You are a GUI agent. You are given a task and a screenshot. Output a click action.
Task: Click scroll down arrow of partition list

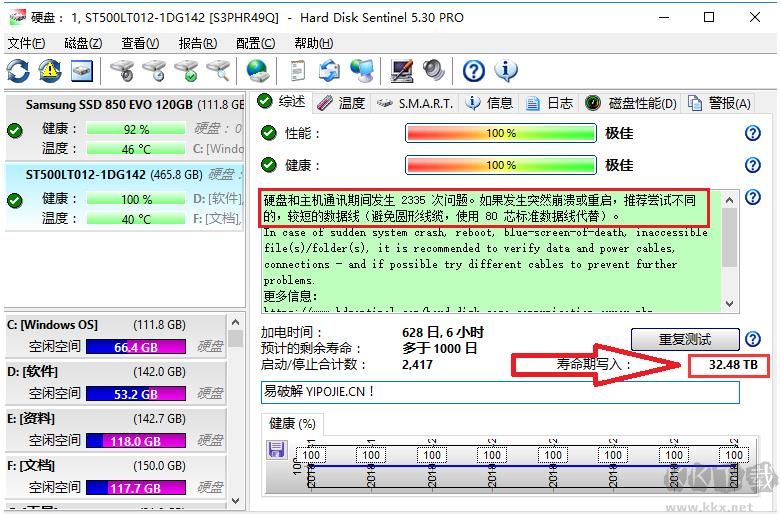[x=236, y=501]
